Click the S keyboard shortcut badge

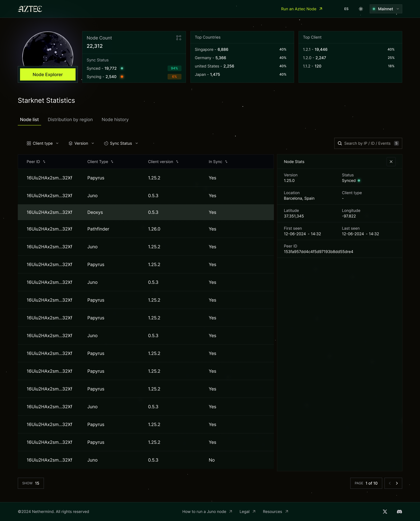[396, 143]
